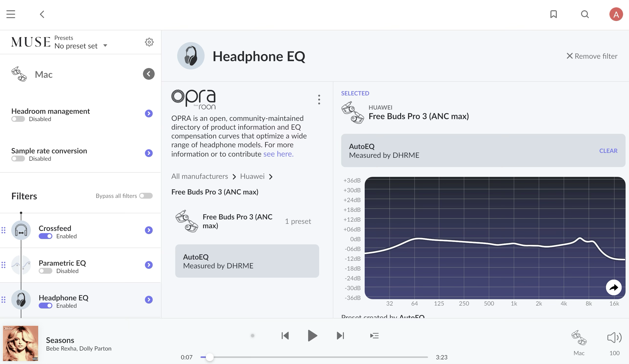
Task: Grab the Headphone EQ drag handle
Action: (3, 299)
